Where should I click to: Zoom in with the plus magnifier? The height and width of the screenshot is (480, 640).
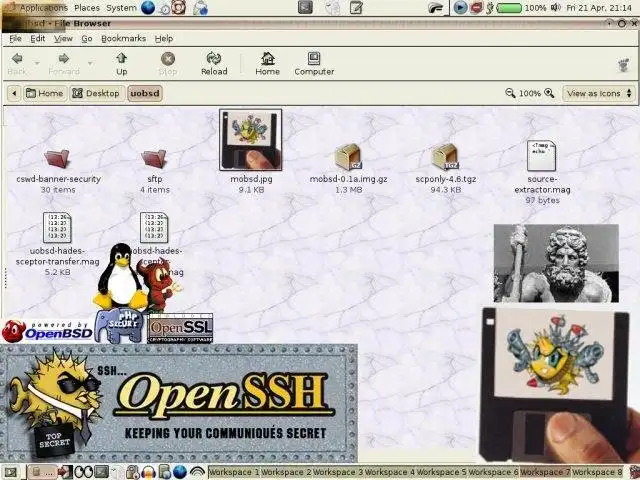click(549, 93)
